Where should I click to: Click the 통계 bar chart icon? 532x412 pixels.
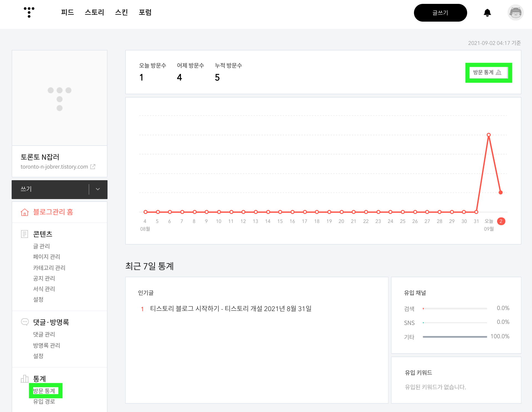coord(25,379)
